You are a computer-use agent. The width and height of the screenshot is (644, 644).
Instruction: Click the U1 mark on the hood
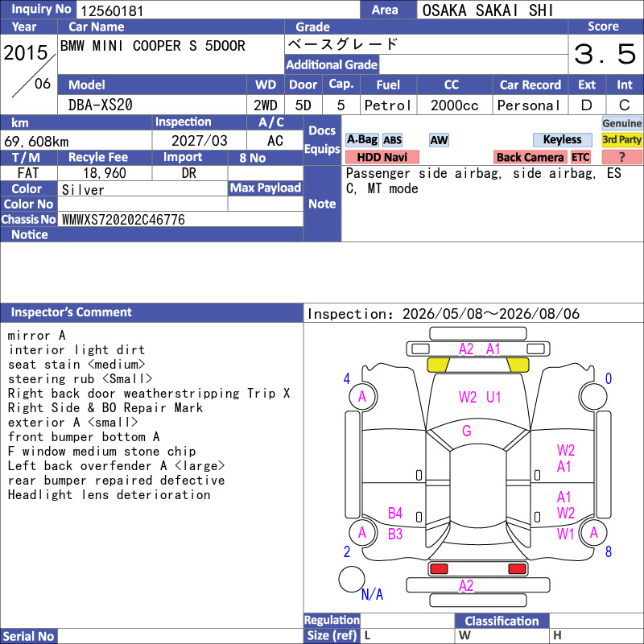(x=493, y=397)
